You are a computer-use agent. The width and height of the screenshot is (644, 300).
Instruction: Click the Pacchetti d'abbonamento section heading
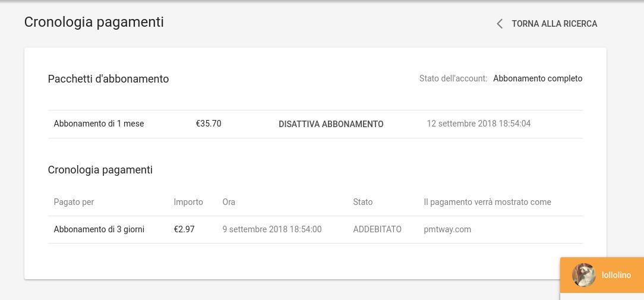(108, 79)
